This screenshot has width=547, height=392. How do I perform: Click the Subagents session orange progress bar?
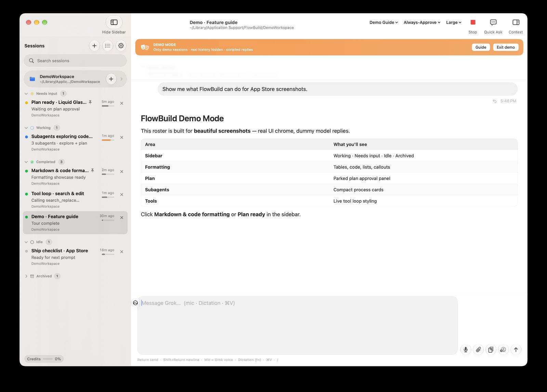(108, 140)
